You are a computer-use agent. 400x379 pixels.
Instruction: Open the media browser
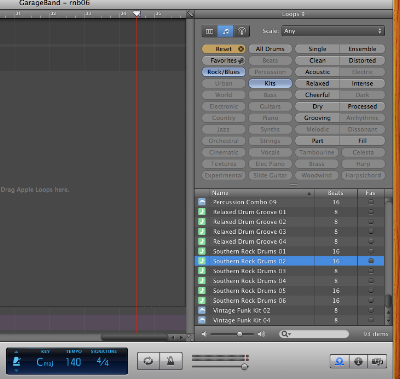pyautogui.click(x=377, y=362)
